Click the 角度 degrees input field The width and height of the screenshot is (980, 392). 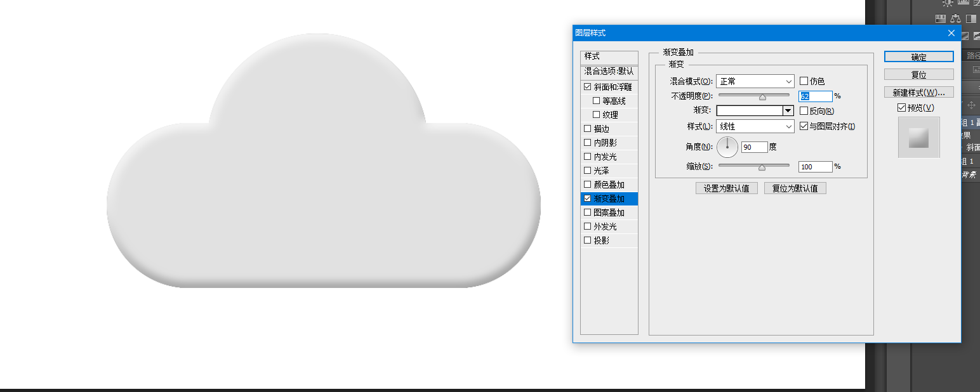coord(754,147)
